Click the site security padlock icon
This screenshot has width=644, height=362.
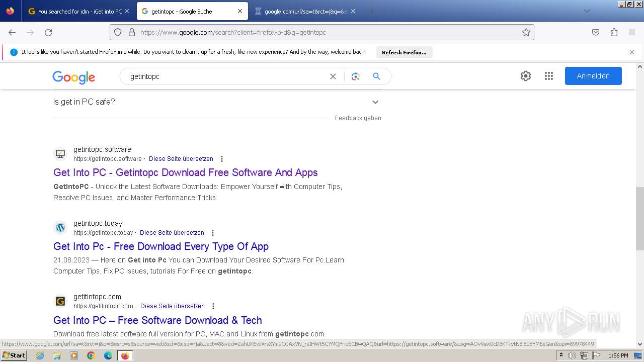click(132, 32)
